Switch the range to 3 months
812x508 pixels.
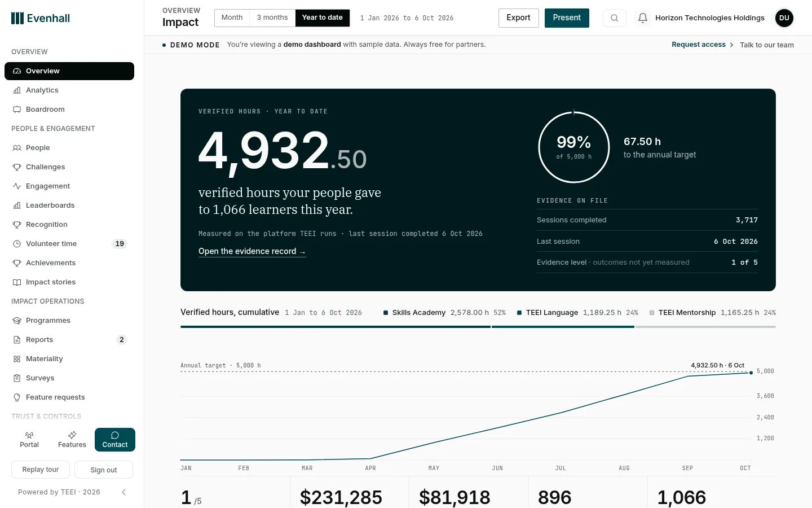click(x=272, y=18)
